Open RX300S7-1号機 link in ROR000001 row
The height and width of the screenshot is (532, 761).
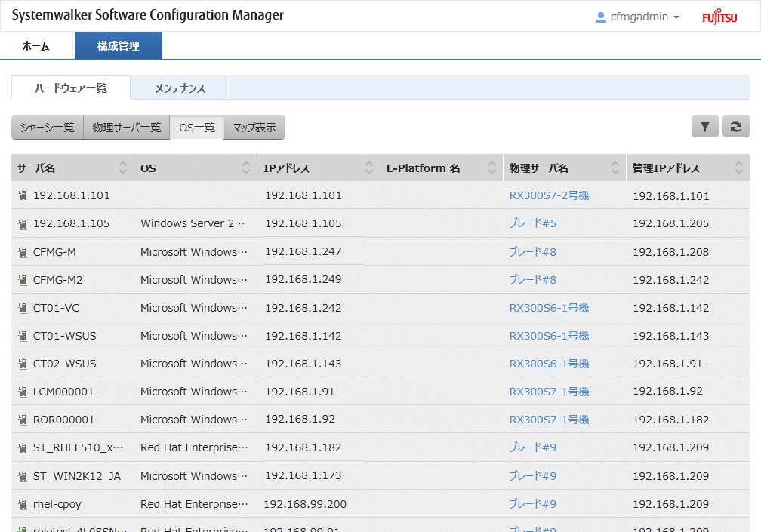pyautogui.click(x=549, y=420)
